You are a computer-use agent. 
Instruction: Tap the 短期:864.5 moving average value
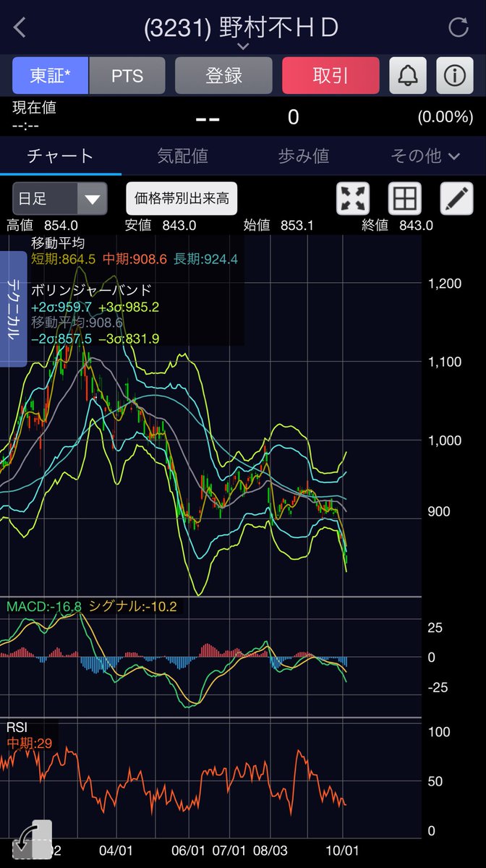tap(63, 258)
